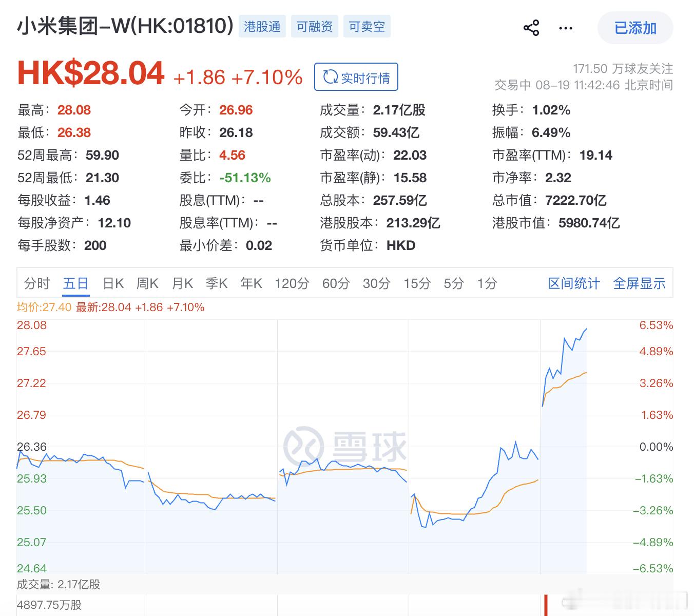
Task: Select the 五日 chart tab
Action: pyautogui.click(x=76, y=283)
